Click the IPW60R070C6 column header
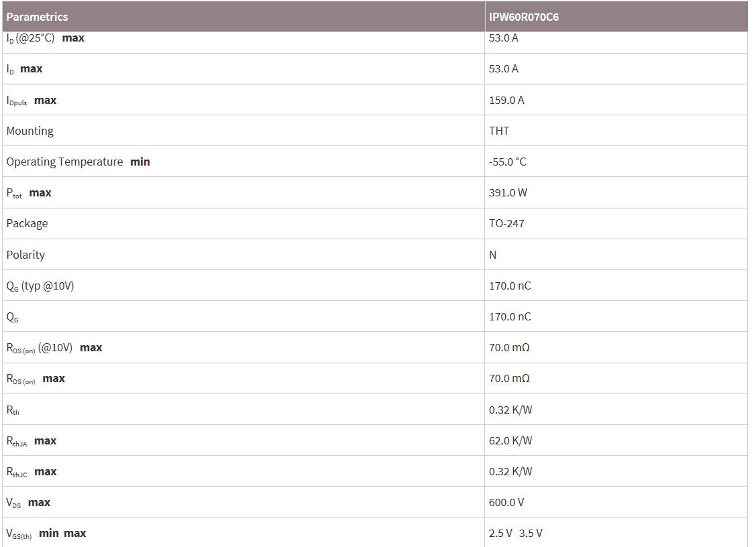This screenshot has height=547, width=756. click(524, 17)
